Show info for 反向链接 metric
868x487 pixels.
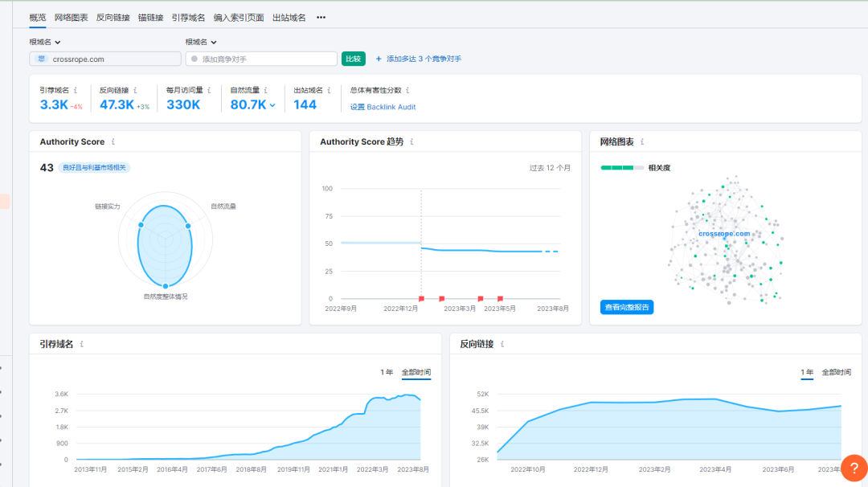pyautogui.click(x=135, y=90)
